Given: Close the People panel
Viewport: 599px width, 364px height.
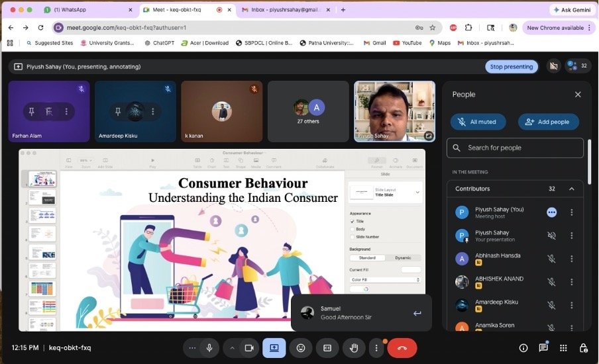Looking at the screenshot, I should pyautogui.click(x=578, y=94).
